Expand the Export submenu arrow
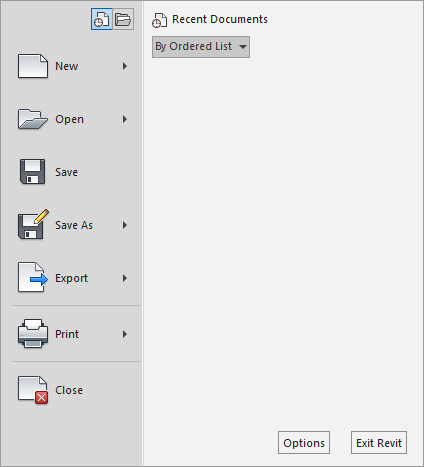 pyautogui.click(x=125, y=278)
